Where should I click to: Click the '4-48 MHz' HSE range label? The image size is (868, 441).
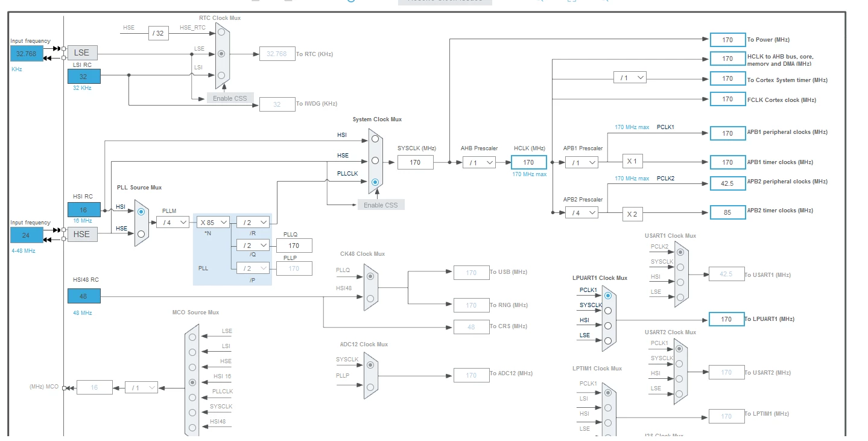[23, 250]
